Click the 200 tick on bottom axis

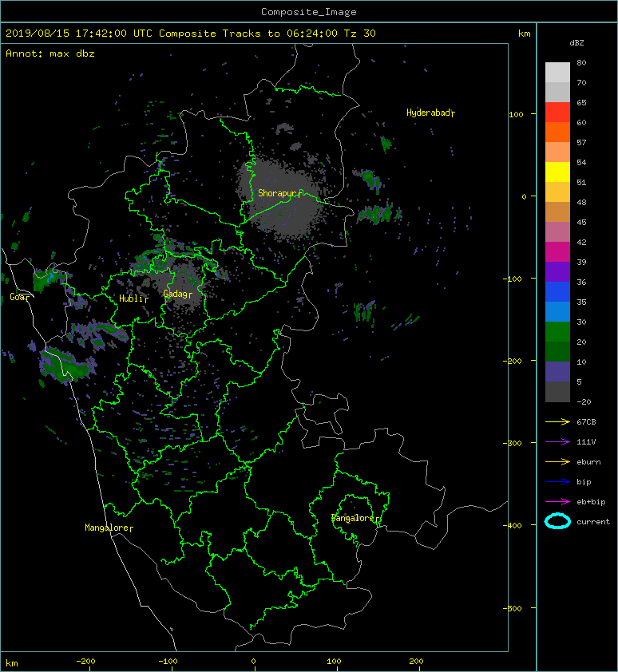[x=416, y=662]
